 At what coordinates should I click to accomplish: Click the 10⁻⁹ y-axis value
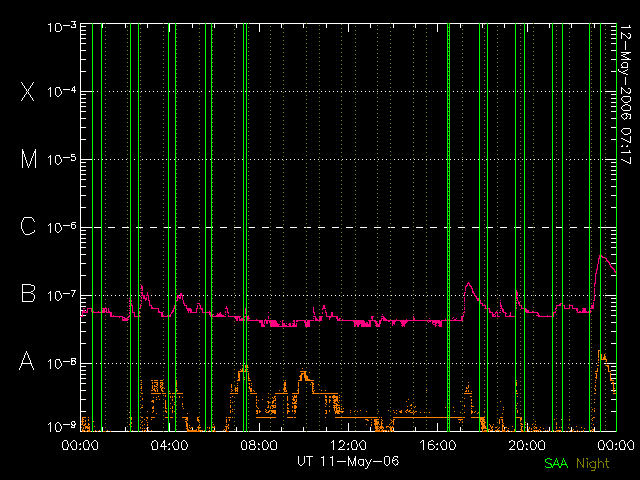(62, 427)
